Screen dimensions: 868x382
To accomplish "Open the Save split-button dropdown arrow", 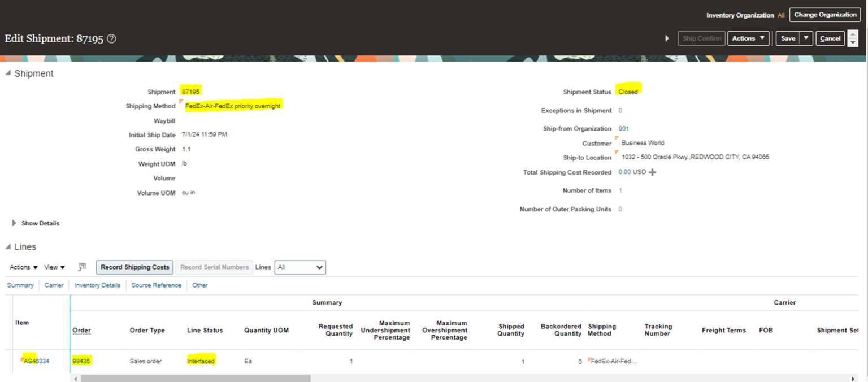I will [806, 38].
